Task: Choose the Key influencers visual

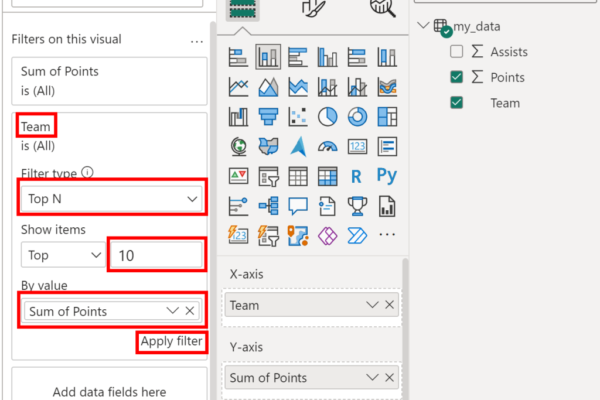Action: click(238, 206)
